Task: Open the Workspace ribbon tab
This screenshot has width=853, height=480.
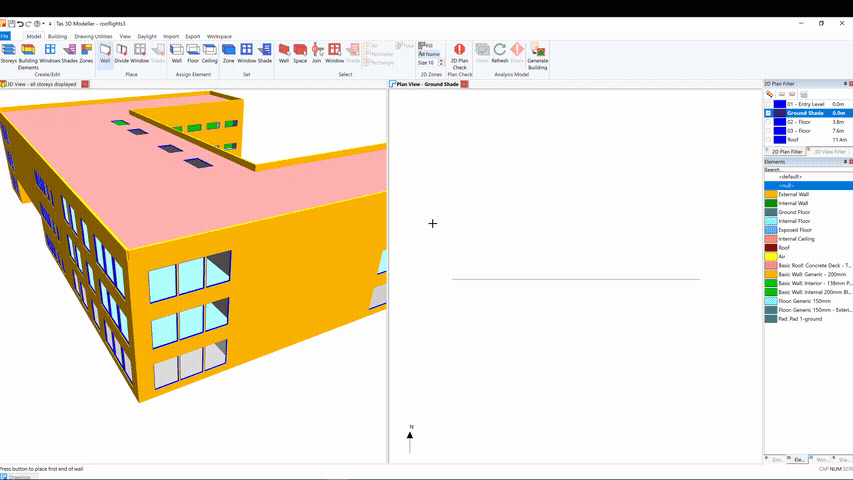Action: click(219, 36)
